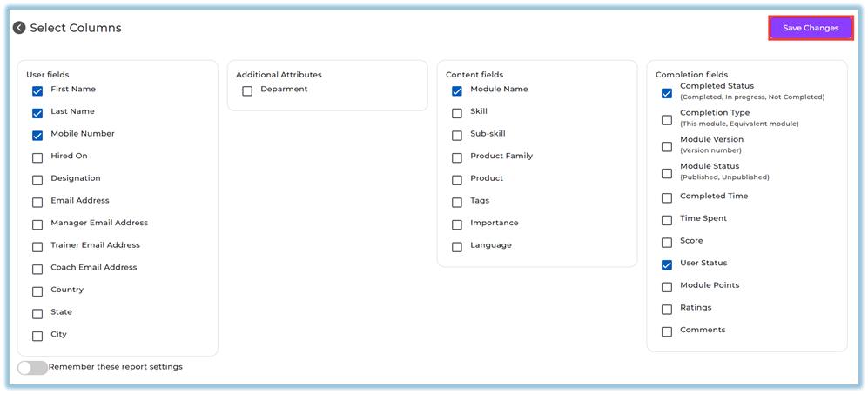Check the Product Family checkbox
This screenshot has width=868, height=394.
pos(457,157)
